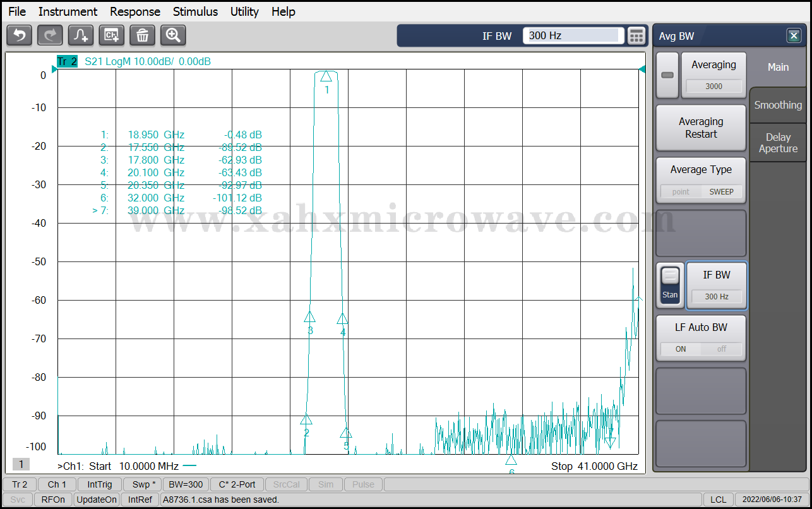The width and height of the screenshot is (812, 509).
Task: Open the File menu
Action: (17, 11)
